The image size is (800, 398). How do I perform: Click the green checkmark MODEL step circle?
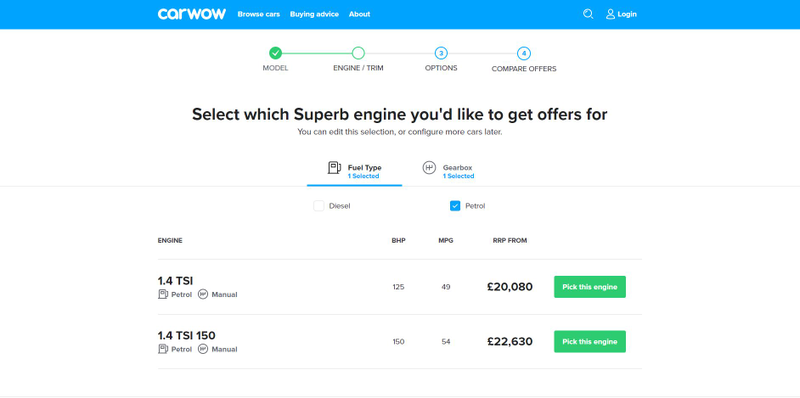[276, 53]
